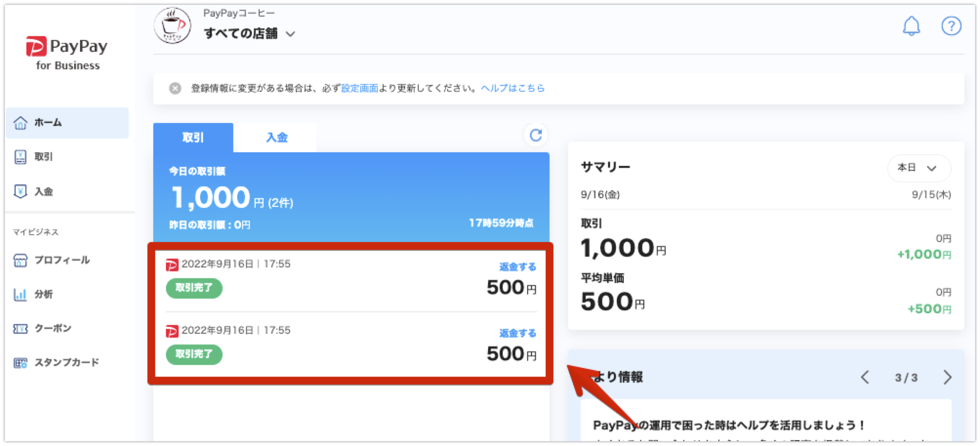Click the stamp card icon

tap(20, 363)
